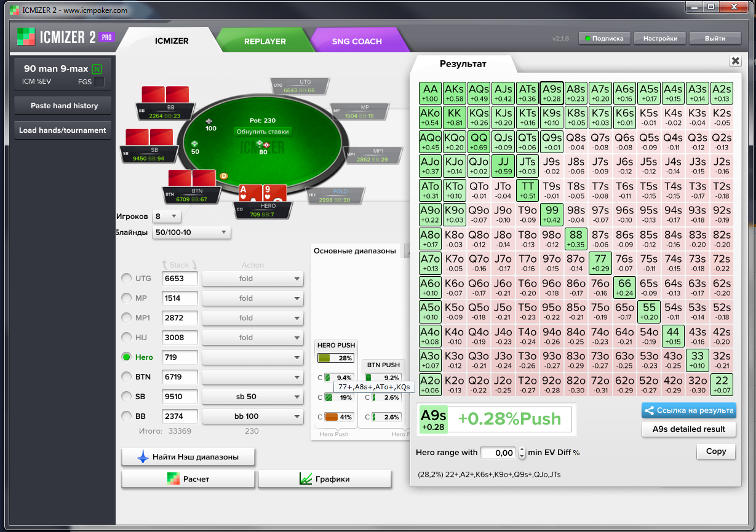Click Обнулить ставки to reset bets
Viewport: 756px width, 532px height.
pos(263,132)
